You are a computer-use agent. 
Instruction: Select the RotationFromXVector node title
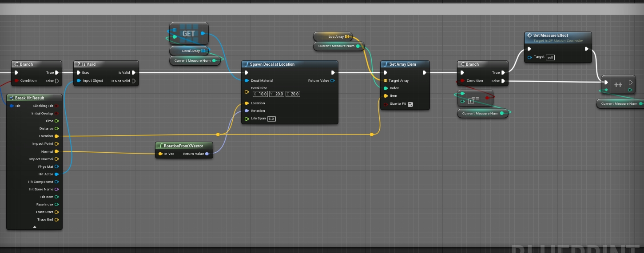[183, 146]
